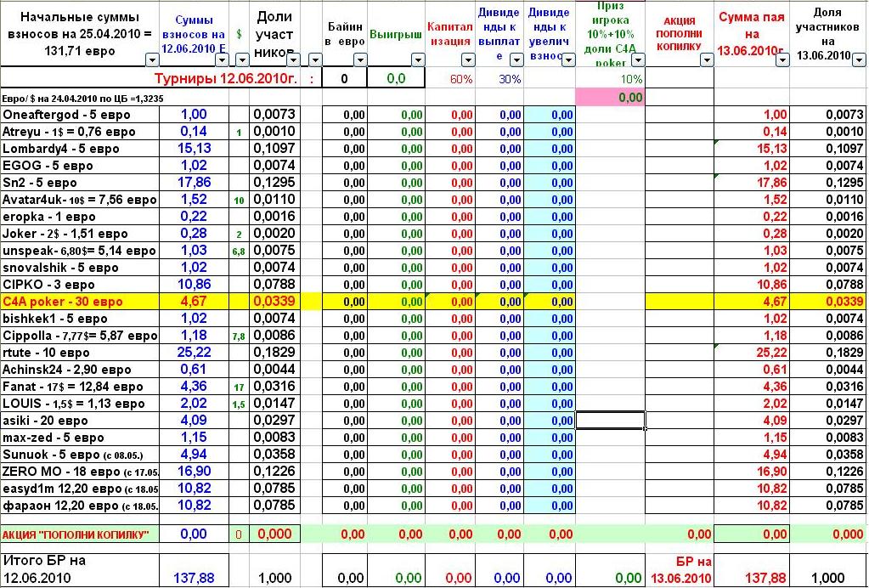
Task: Open filter dropdown for Капитализация column
Action: pos(468,59)
